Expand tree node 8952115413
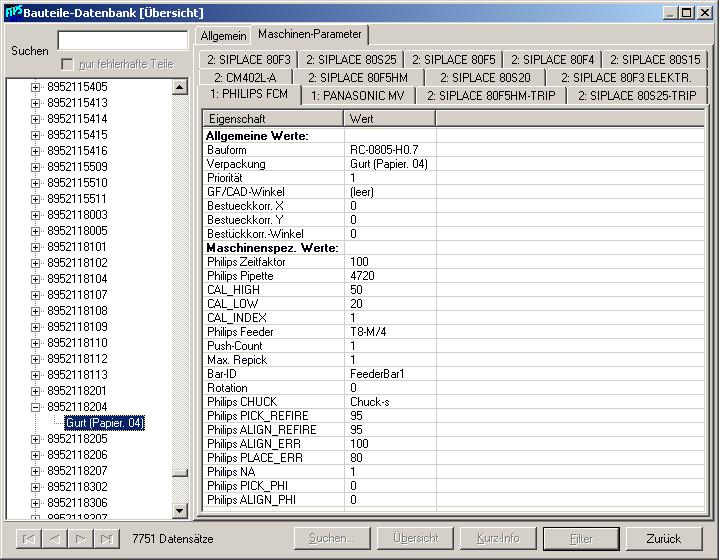 [35, 103]
